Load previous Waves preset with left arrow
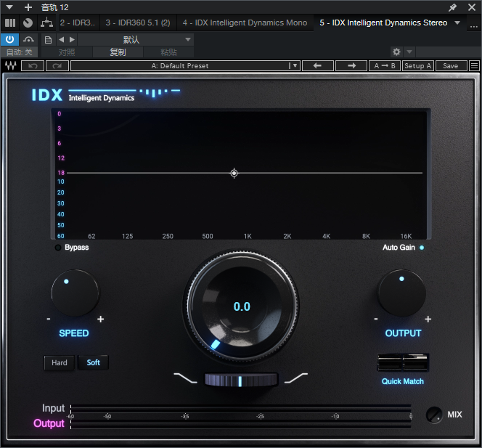The width and height of the screenshot is (482, 448). point(317,66)
